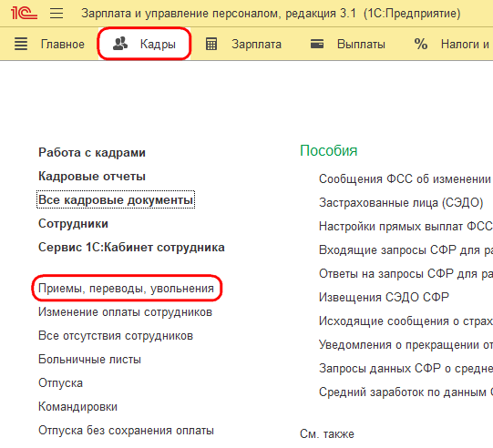
Task: Open the Сотрудники list
Action: [x=73, y=224]
